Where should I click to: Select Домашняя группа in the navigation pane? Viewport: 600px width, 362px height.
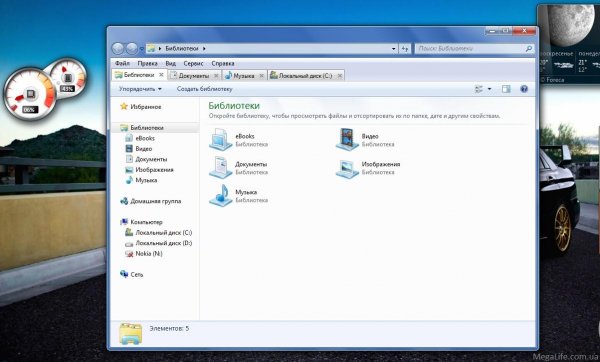tap(151, 201)
